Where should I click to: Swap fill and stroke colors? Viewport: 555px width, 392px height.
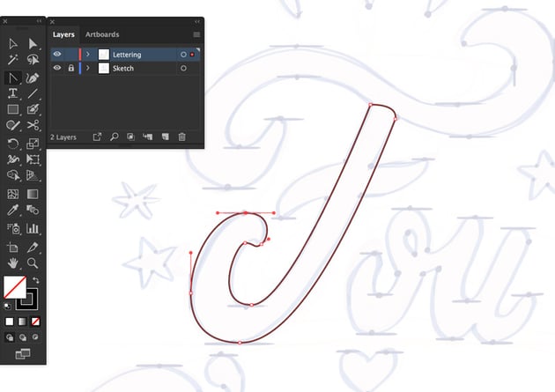(36, 280)
